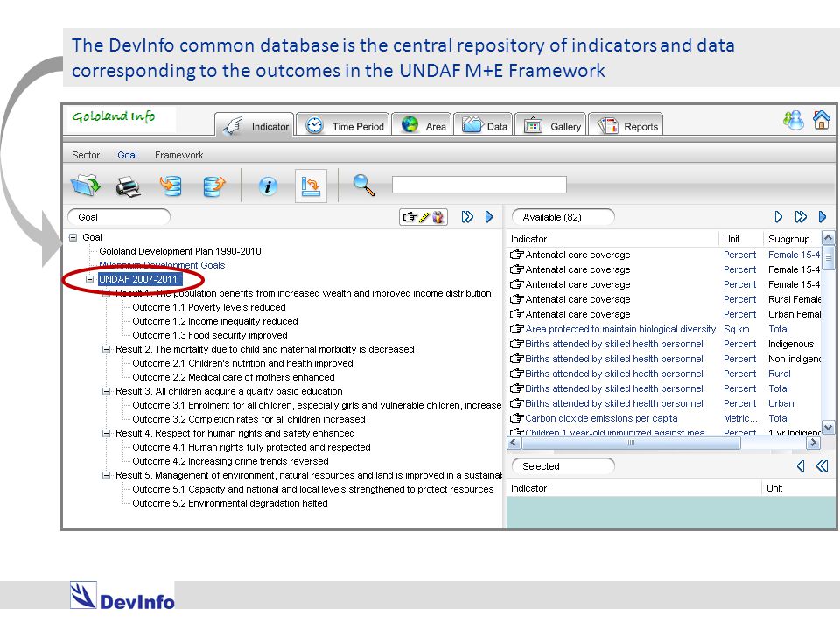
Task: Click the Indicator column header in Available
Action: click(x=612, y=239)
